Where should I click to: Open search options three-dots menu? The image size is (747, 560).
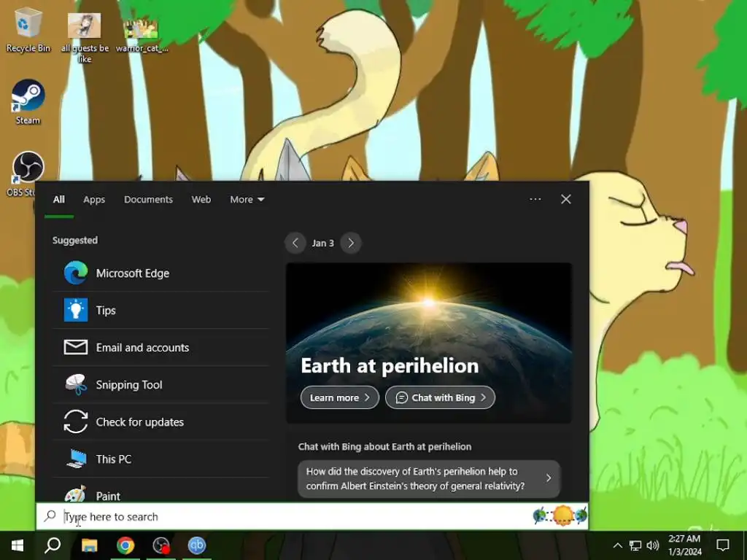point(535,199)
